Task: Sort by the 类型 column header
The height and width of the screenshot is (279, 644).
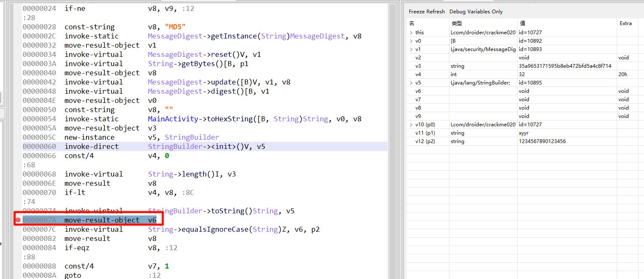Action: click(x=483, y=23)
